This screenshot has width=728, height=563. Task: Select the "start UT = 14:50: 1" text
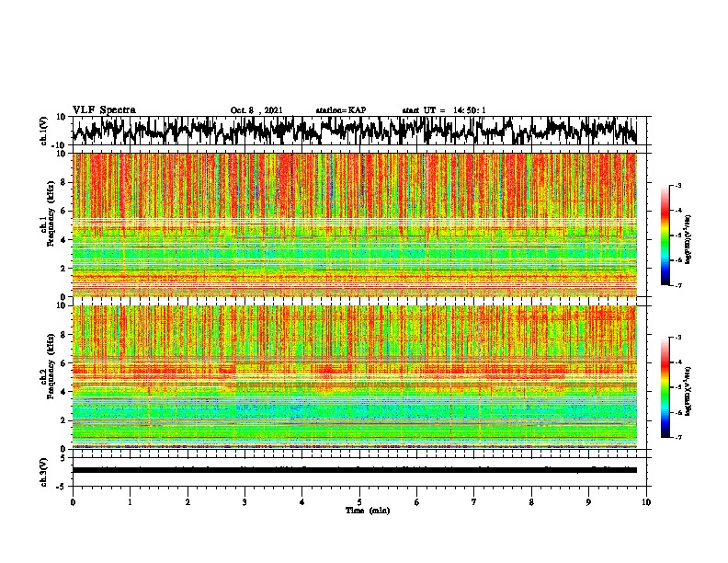click(444, 110)
